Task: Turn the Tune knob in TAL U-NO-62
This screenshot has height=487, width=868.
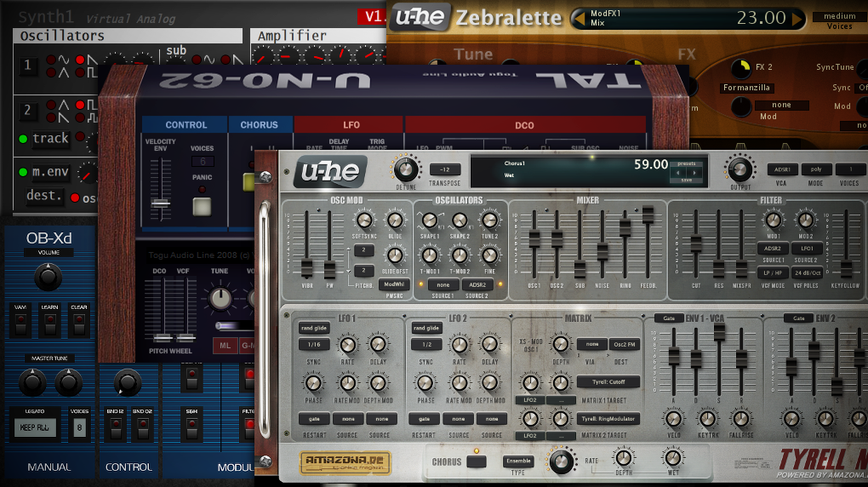Action: pyautogui.click(x=220, y=298)
